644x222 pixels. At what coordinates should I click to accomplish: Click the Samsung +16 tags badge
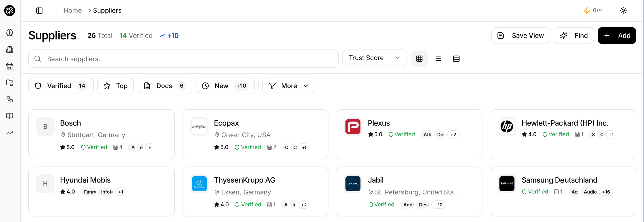coord(606,192)
